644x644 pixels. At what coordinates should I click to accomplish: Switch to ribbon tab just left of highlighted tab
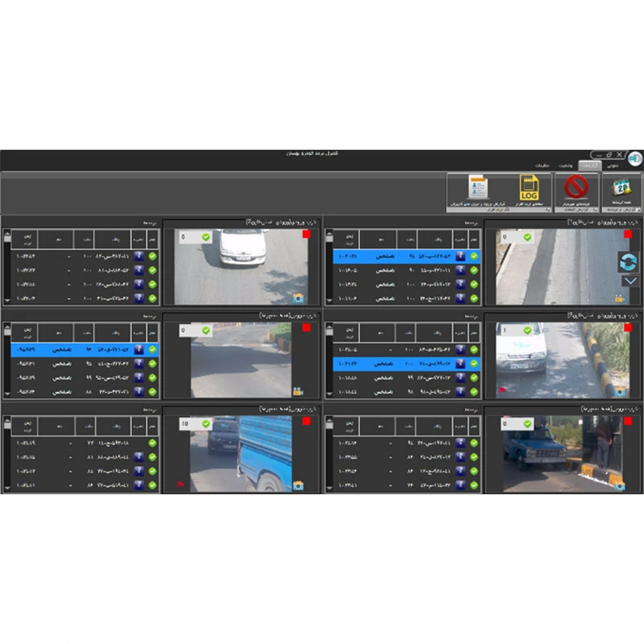[566, 166]
